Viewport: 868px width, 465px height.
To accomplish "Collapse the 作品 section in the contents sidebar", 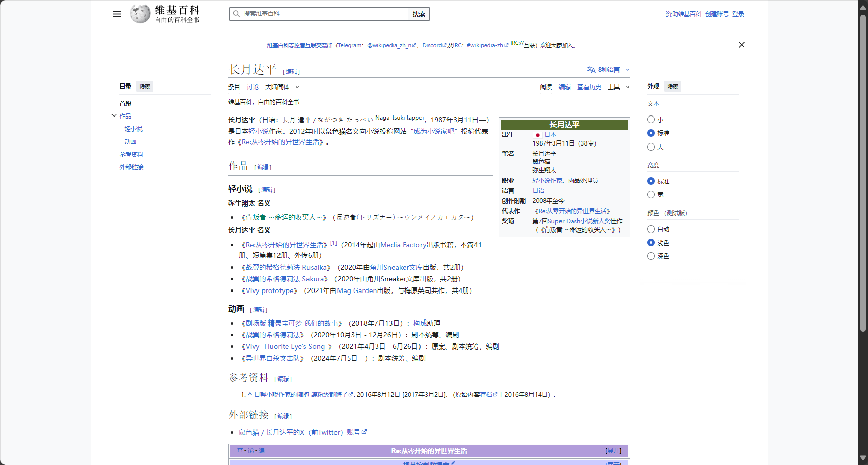I will coord(114,115).
